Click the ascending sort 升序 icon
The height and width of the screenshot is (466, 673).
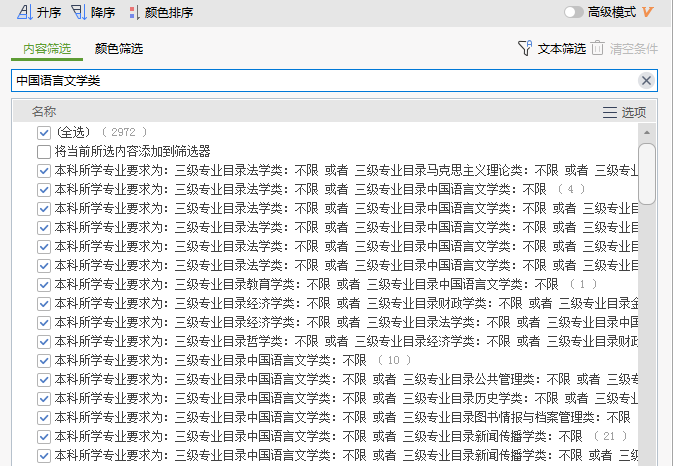(x=24, y=12)
